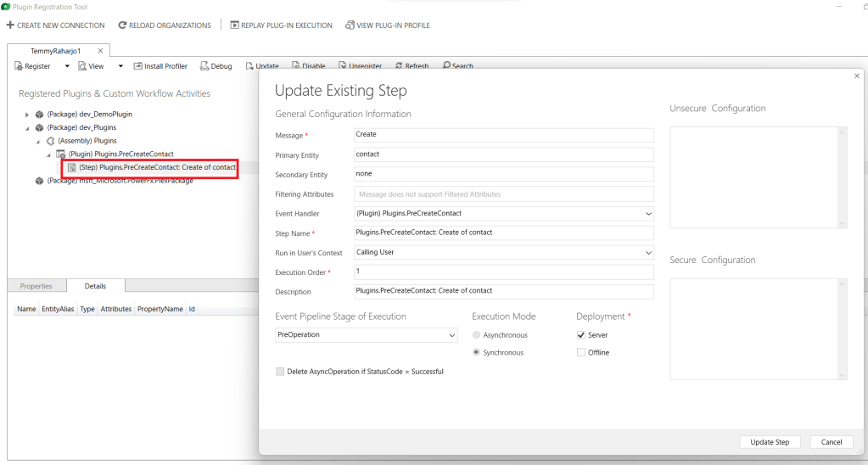Select the (Package) dev_DemoPlugin tree row
Screen dimensions: 868x465
click(x=90, y=114)
